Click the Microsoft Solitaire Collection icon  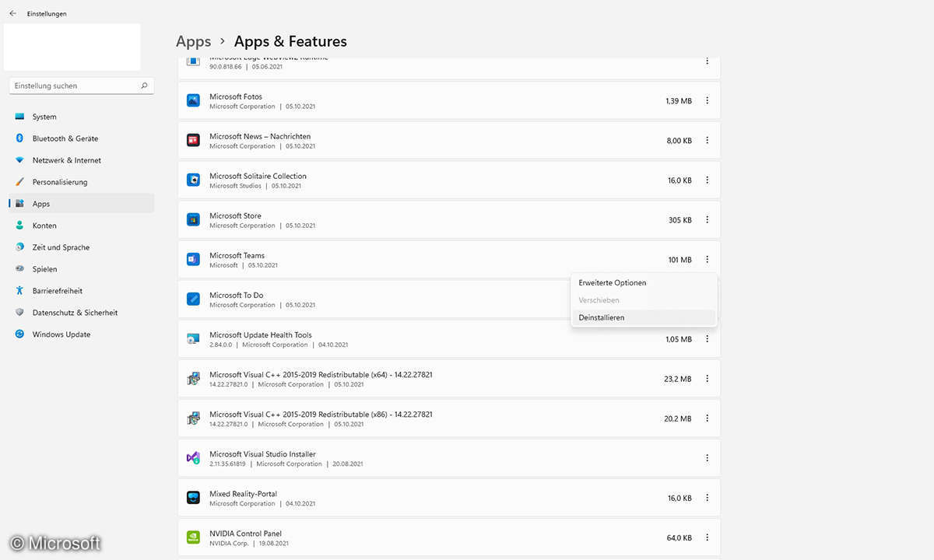[193, 180]
